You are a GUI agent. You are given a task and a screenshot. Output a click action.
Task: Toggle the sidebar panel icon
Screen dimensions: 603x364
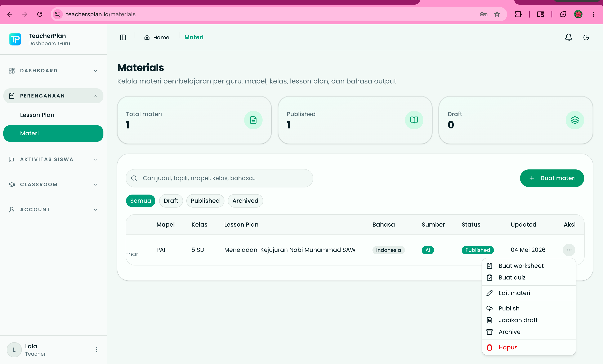123,37
